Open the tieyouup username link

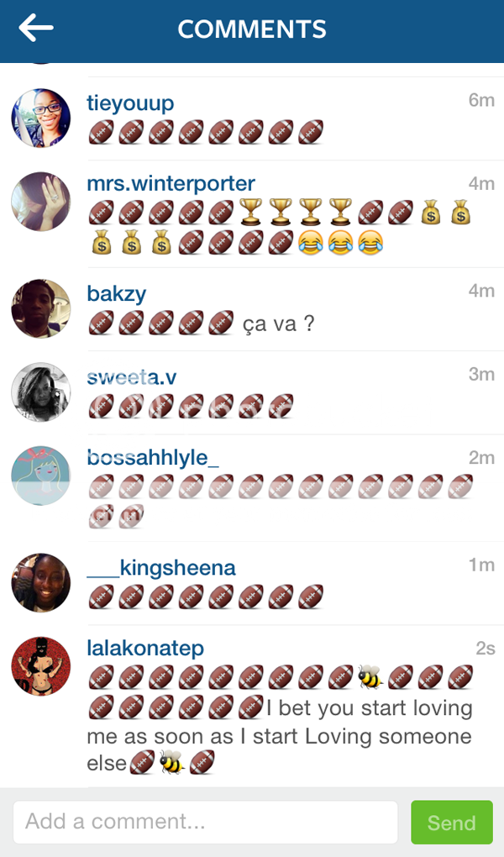[130, 103]
